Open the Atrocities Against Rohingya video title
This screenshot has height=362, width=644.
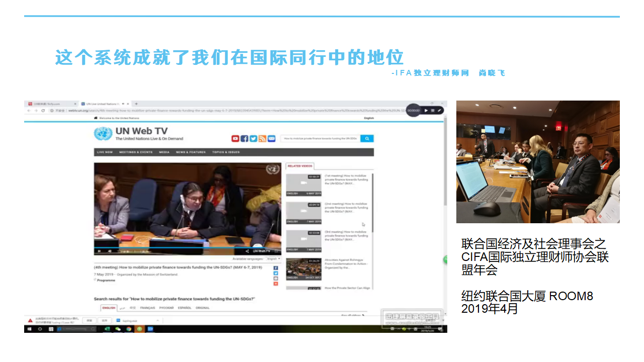tap(346, 263)
